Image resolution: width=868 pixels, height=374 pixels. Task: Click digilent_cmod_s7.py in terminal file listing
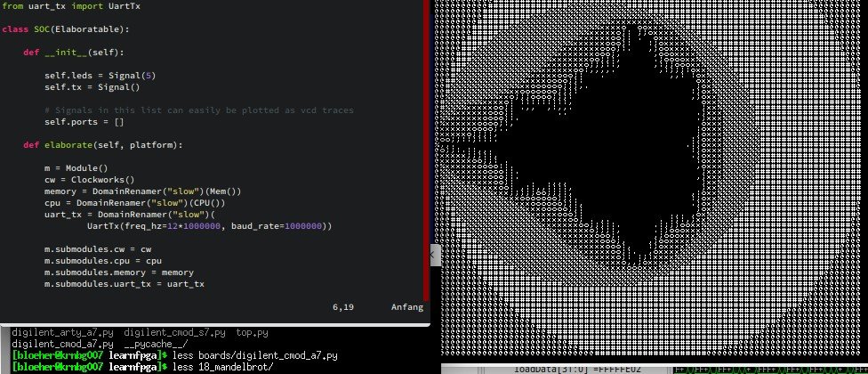click(x=175, y=333)
